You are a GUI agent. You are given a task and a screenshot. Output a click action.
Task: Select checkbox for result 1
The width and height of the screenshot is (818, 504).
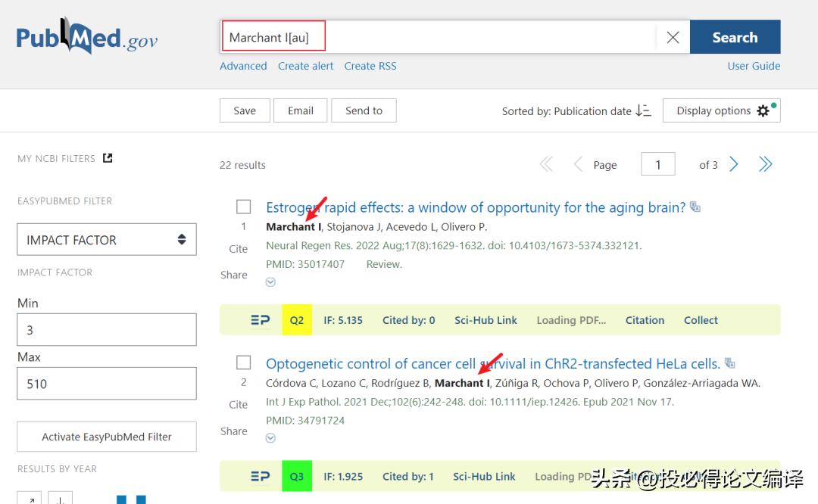243,207
